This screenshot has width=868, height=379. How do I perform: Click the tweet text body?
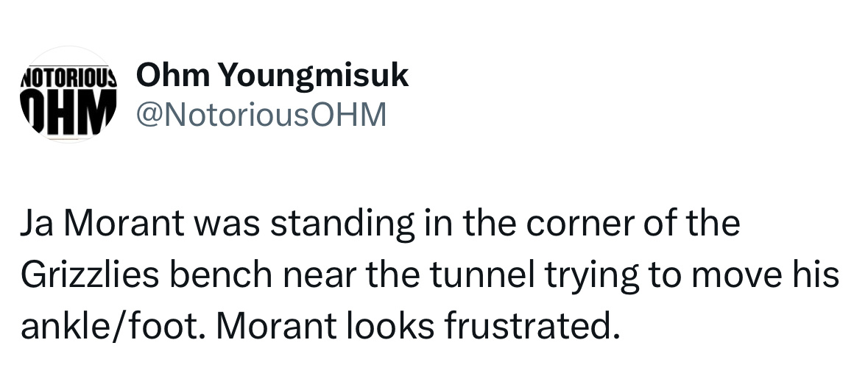tap(427, 274)
